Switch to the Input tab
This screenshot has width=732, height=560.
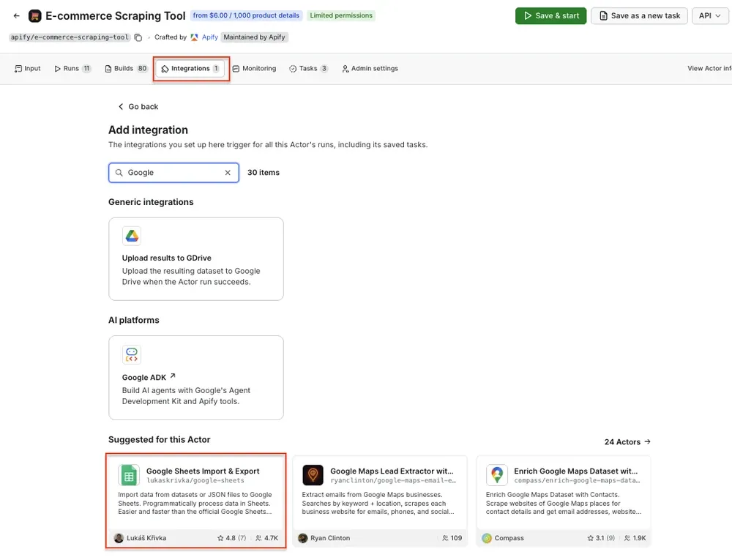pyautogui.click(x=28, y=69)
